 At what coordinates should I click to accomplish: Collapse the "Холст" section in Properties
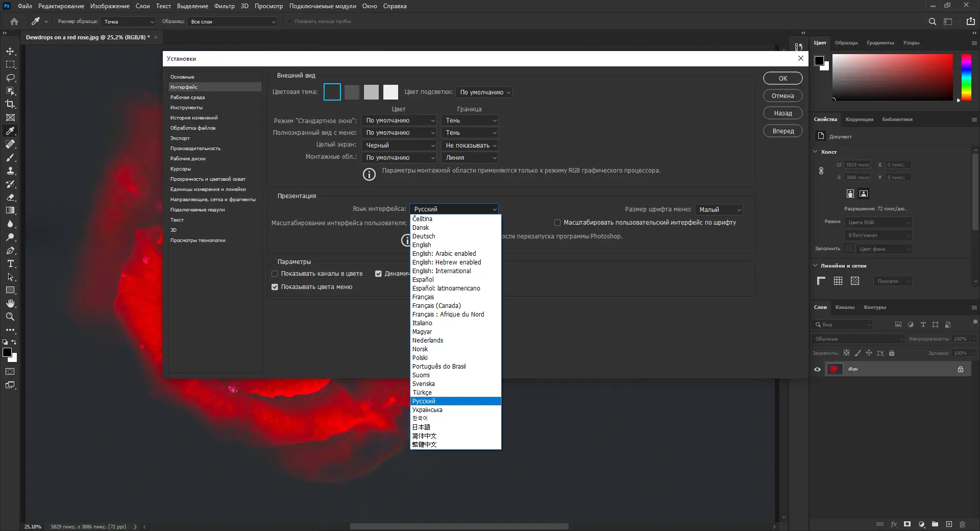815,152
